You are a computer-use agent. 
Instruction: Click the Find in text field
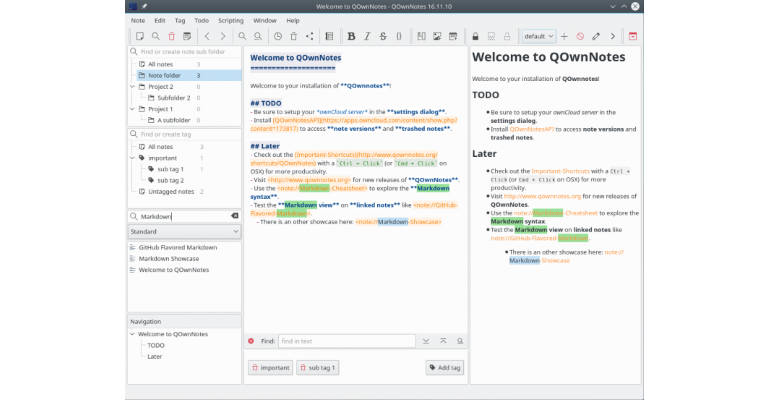(347, 341)
